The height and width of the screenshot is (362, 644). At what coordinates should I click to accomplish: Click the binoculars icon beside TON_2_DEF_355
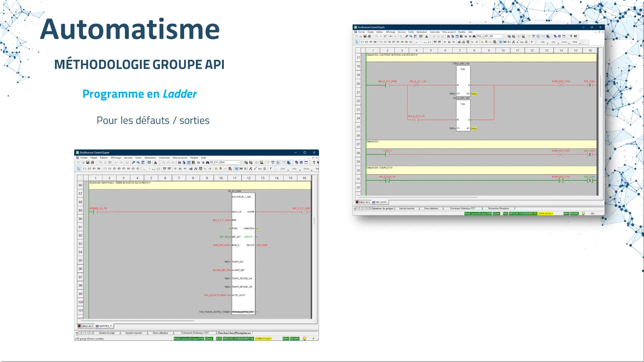click(474, 37)
